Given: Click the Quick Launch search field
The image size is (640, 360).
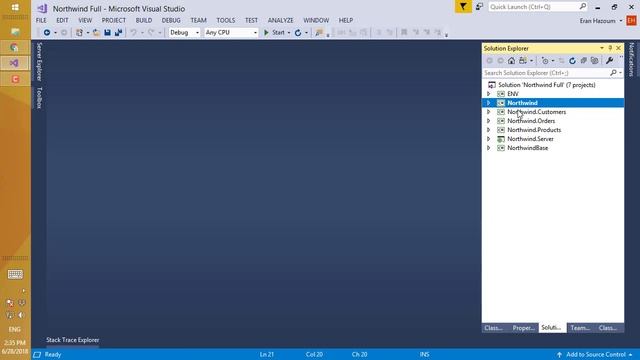Looking at the screenshot, I should [533, 7].
